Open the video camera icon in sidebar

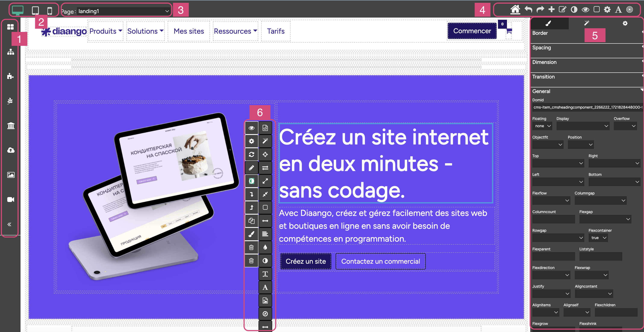pyautogui.click(x=10, y=199)
